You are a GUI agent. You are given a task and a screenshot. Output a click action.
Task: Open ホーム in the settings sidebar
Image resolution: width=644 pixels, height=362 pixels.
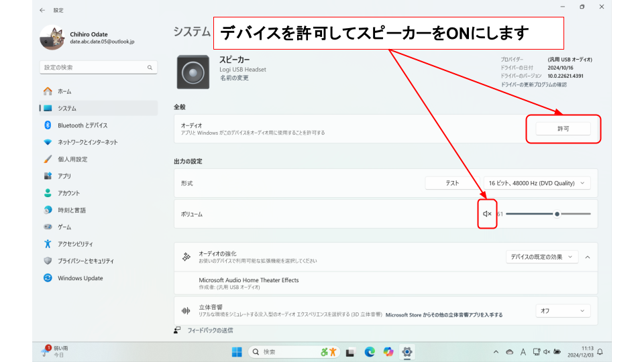[x=64, y=91]
